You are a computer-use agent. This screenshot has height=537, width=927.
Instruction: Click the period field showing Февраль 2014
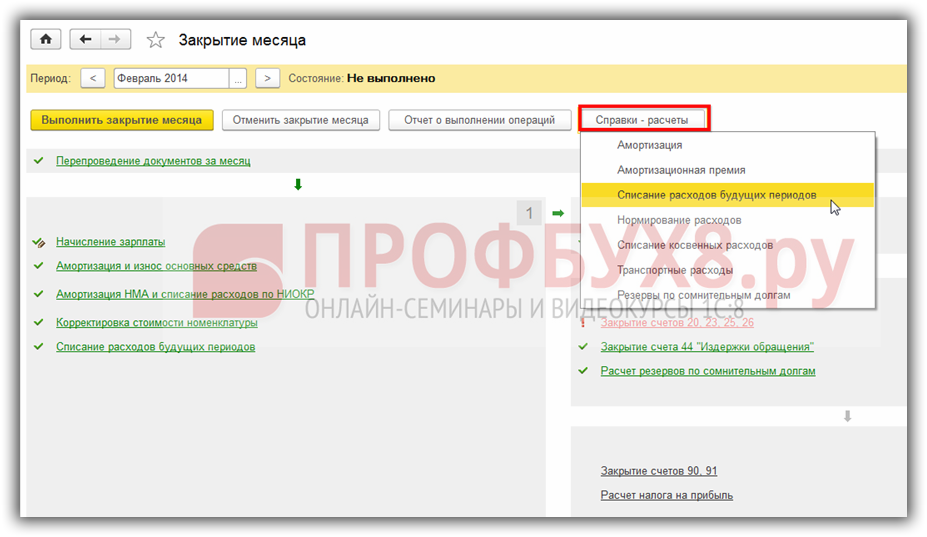coord(171,78)
